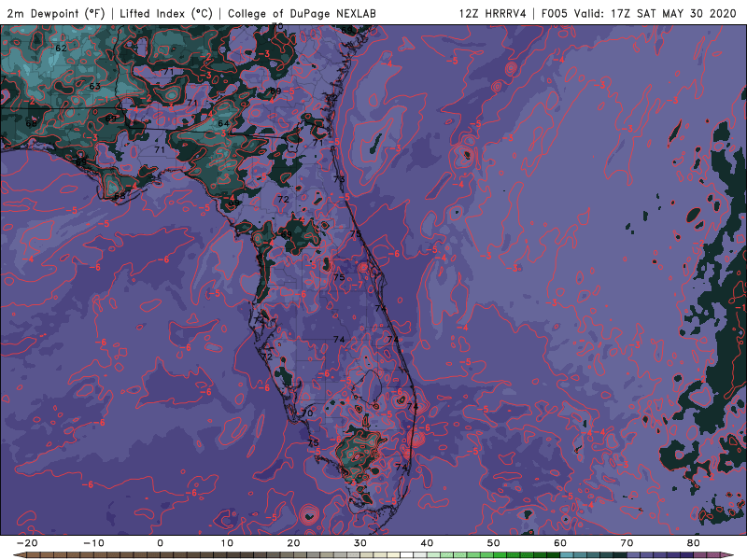Click the colorbar label "60"

[x=560, y=543]
